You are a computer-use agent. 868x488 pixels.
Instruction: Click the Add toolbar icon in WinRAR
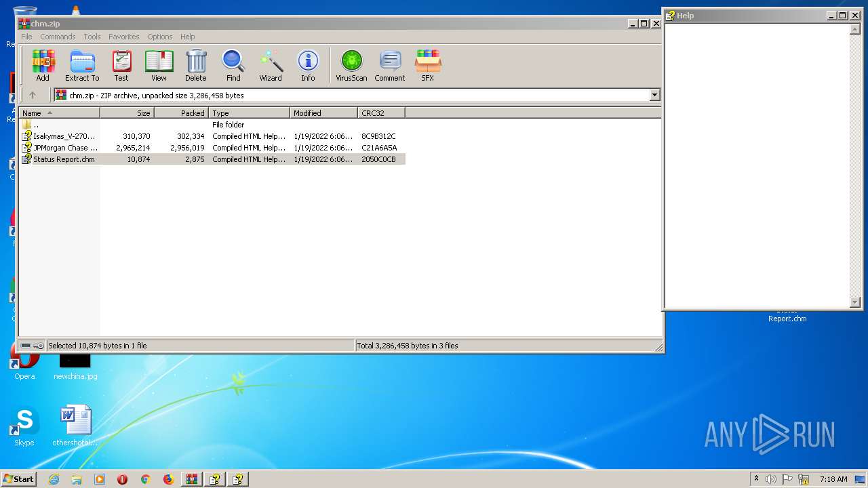(43, 66)
